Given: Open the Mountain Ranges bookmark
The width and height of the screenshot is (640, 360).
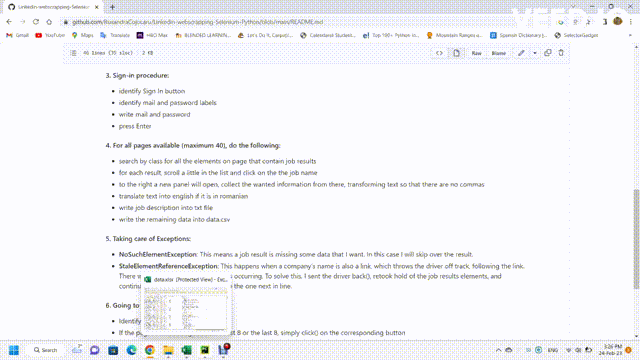Looking at the screenshot, I should click(454, 36).
